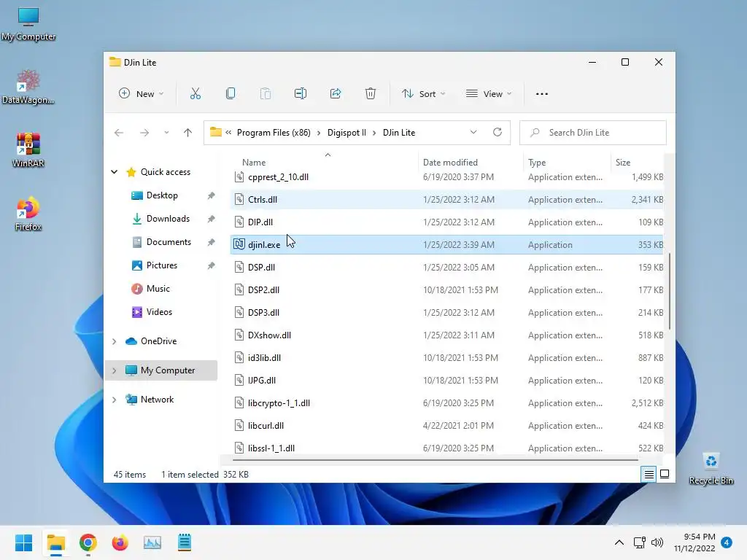The width and height of the screenshot is (747, 560).
Task: Open the Sort dropdown menu
Action: (423, 94)
